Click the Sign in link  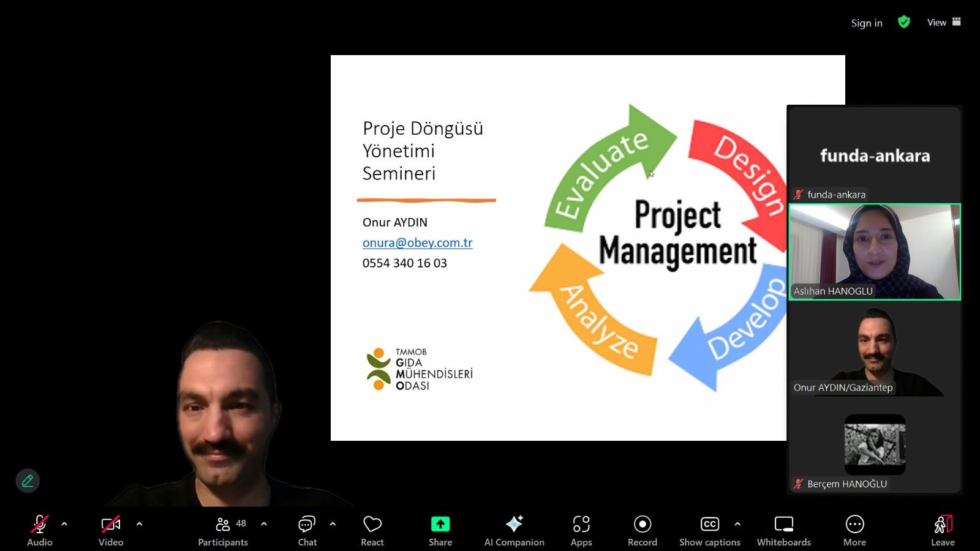866,23
